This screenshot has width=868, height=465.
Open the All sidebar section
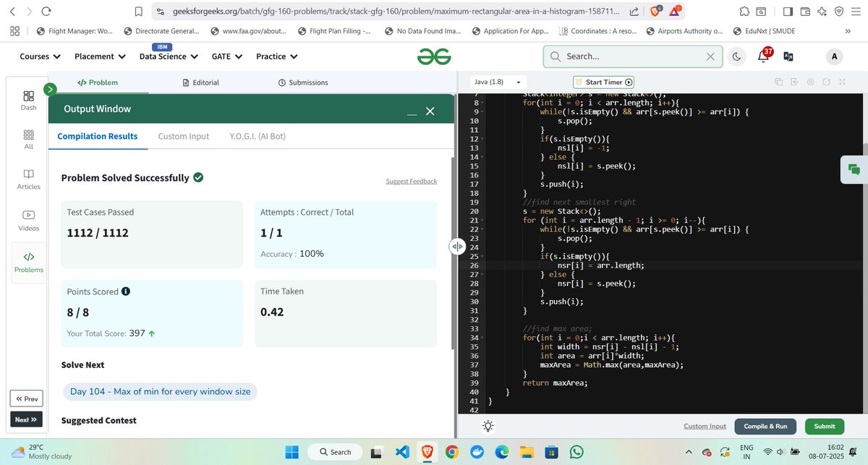pyautogui.click(x=28, y=140)
